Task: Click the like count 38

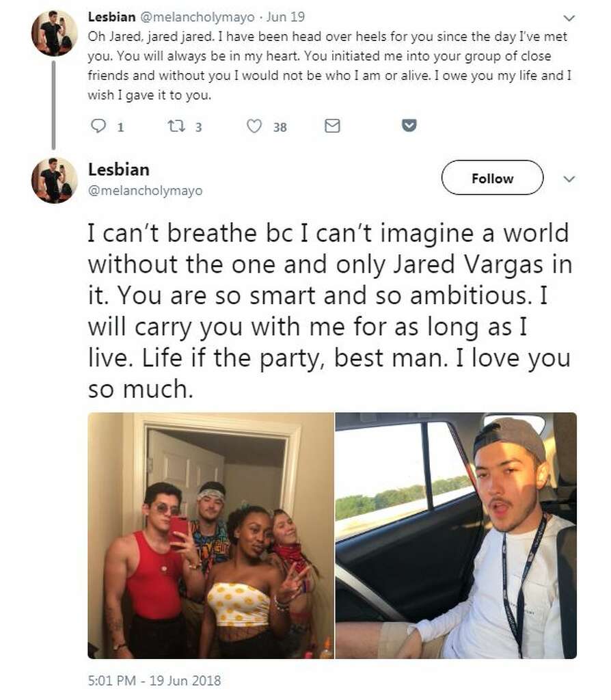Action: click(280, 127)
